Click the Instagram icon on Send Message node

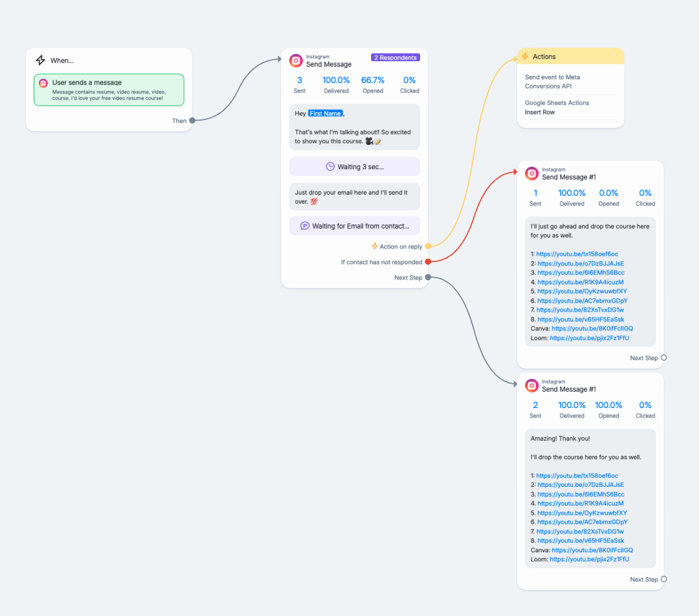tap(296, 61)
